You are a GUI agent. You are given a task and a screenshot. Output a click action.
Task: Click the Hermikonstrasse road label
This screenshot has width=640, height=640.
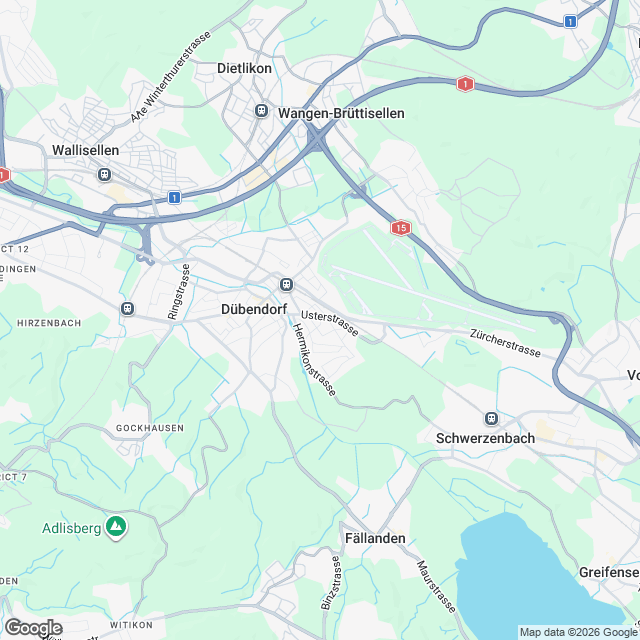[315, 360]
